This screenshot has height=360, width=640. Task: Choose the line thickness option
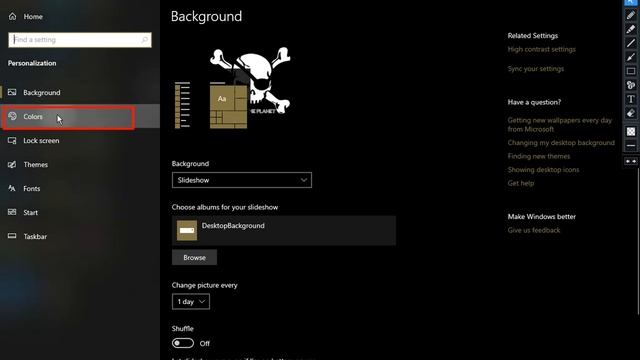[631, 146]
